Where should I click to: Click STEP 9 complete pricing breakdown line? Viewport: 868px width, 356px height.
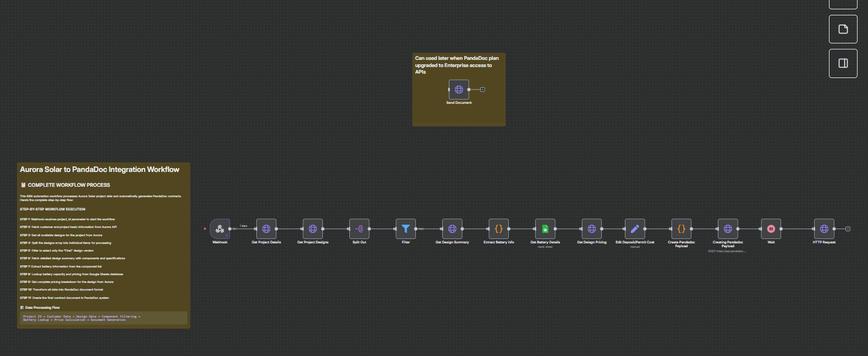coord(67,282)
